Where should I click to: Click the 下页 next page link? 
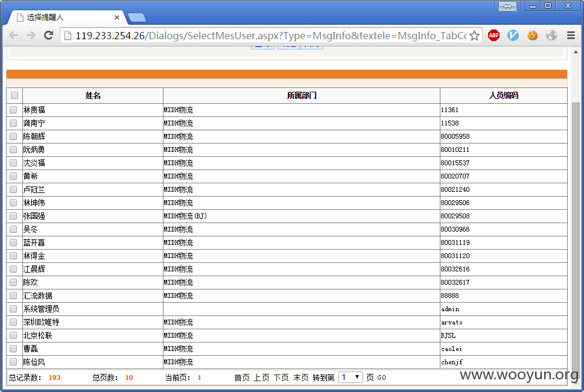pyautogui.click(x=281, y=378)
